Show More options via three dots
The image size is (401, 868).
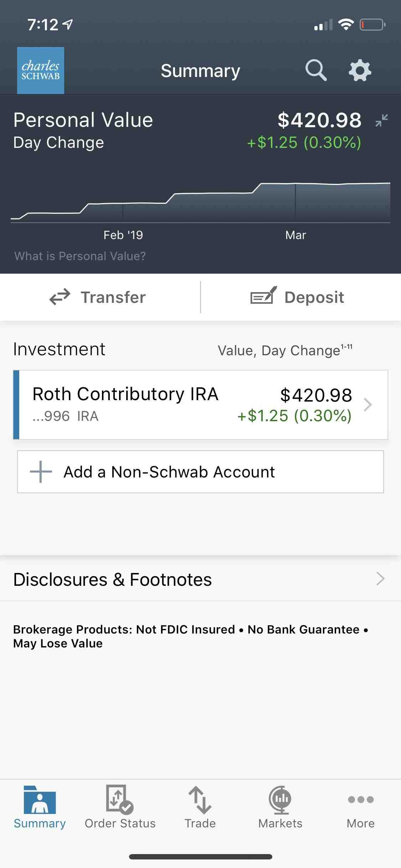tap(360, 807)
